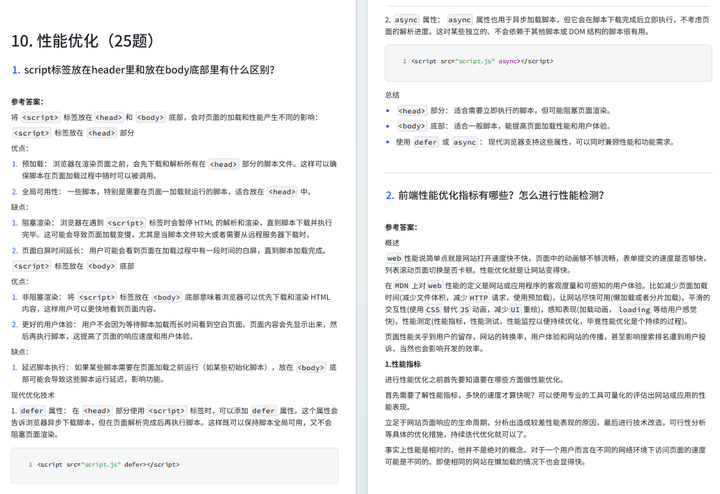
Task: Click the paragraph starting '立足于网站页面响应的生命周期'
Action: (546, 428)
